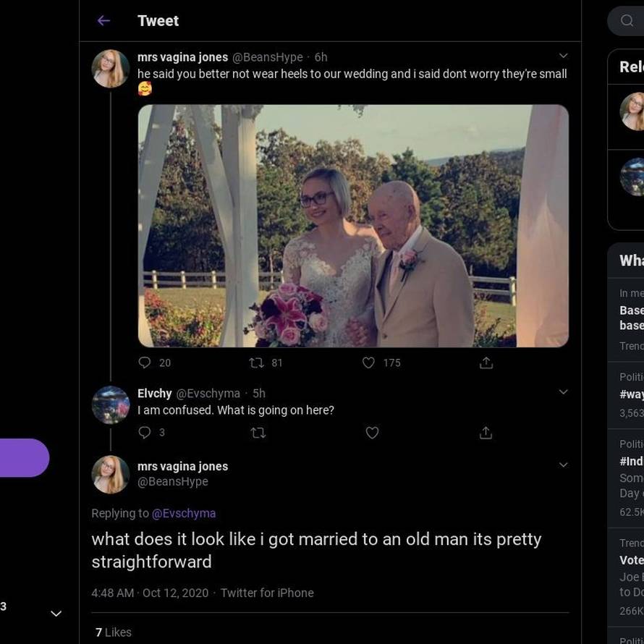
Task: Open more options on first tweet
Action: pos(563,56)
